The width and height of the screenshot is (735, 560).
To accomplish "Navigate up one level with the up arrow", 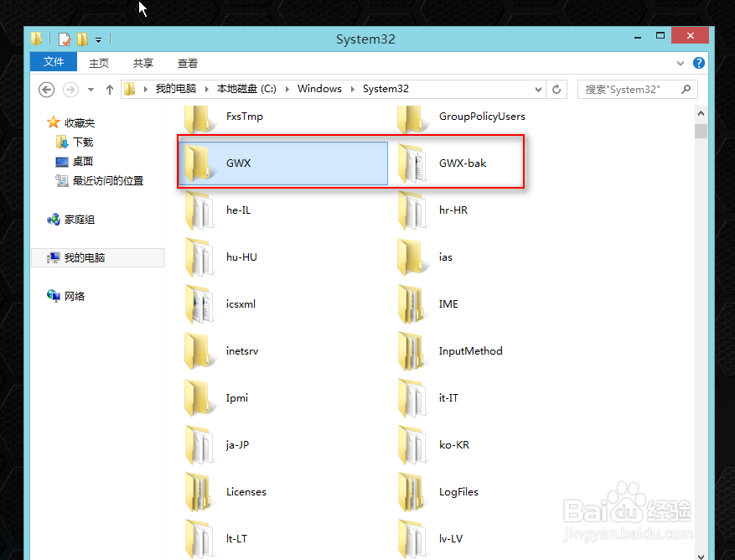I will (110, 89).
